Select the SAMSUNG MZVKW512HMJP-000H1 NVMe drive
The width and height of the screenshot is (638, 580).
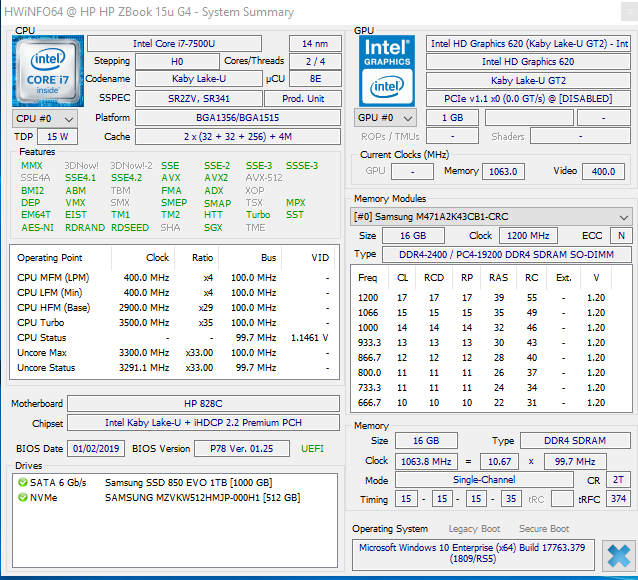click(x=175, y=497)
